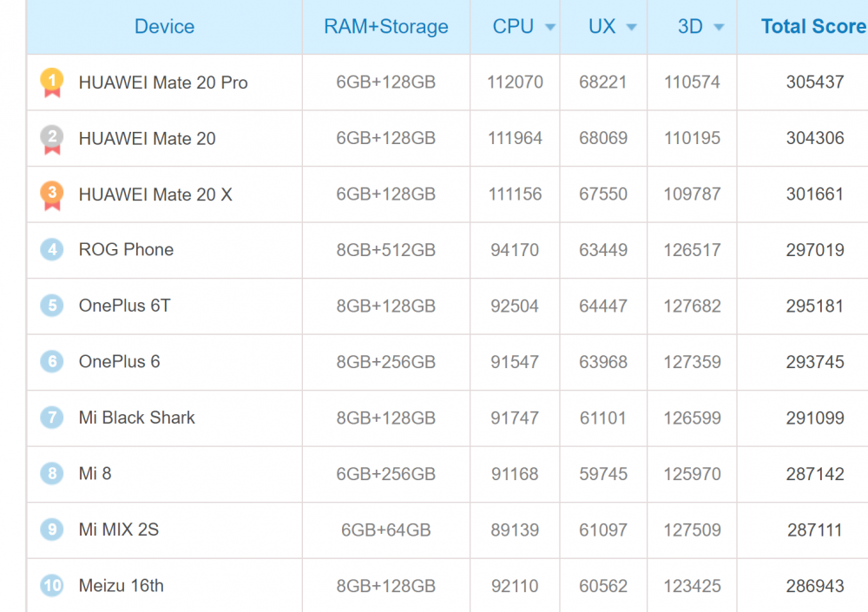Select total score 295181

(815, 306)
